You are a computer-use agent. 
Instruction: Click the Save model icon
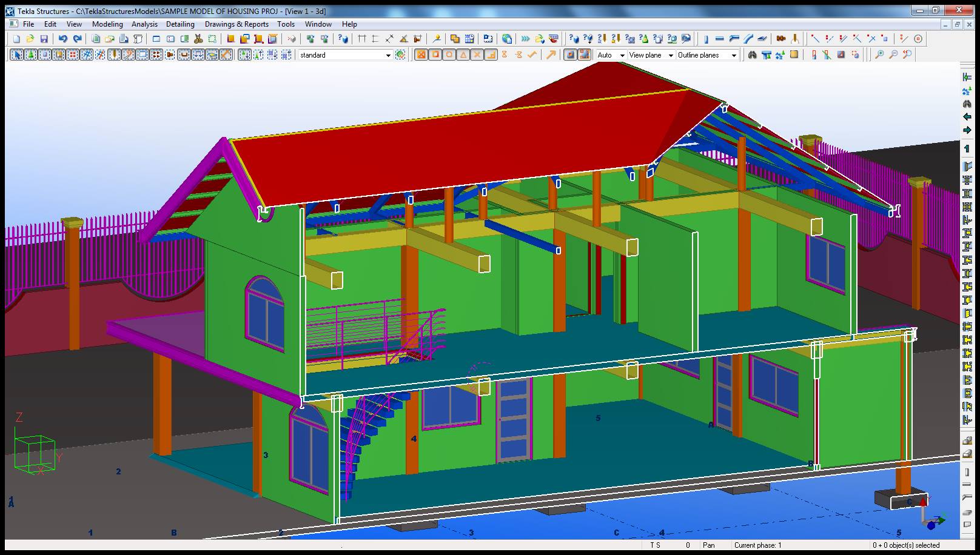44,39
